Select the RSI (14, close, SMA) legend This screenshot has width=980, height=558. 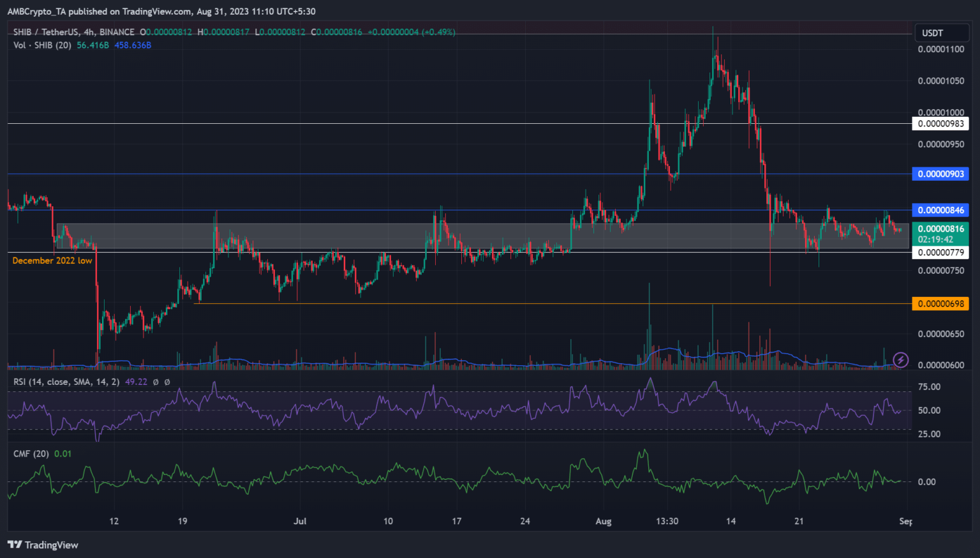(x=66, y=382)
